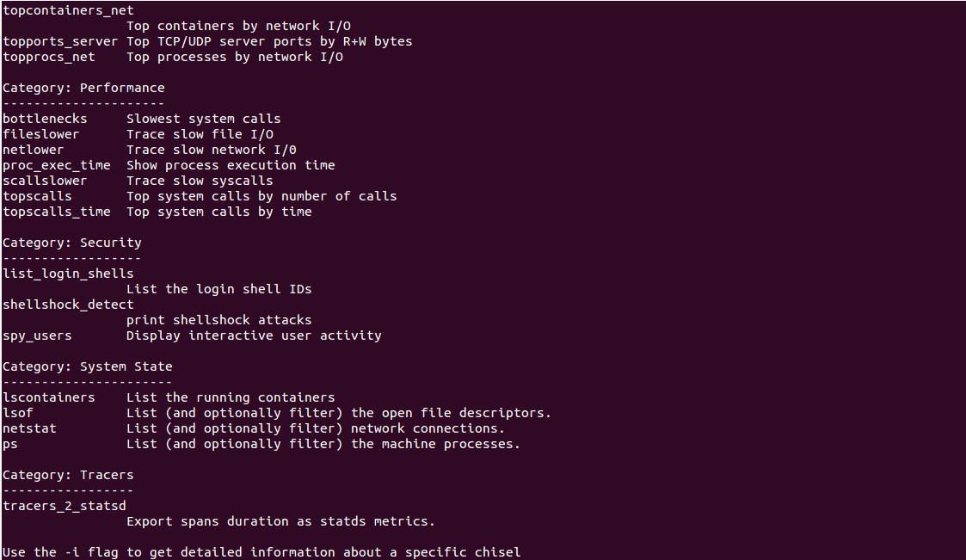Screen dimensions: 966x560
Task: Click the 'Use the -i flag' hint line
Action: [x=261, y=552]
